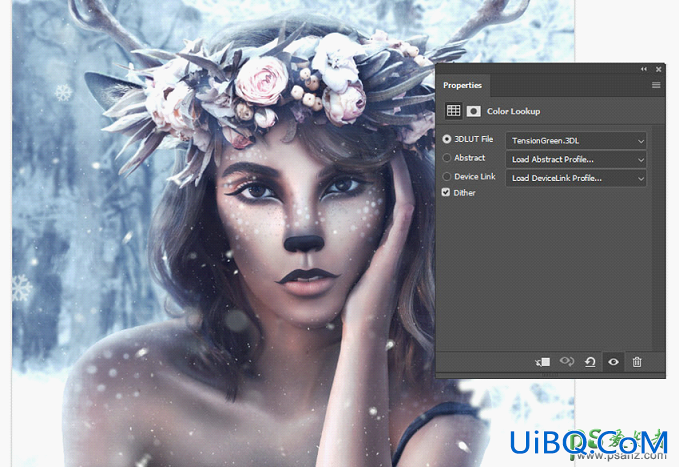
Task: Open the Load Abstract Profile dropdown
Action: [576, 159]
